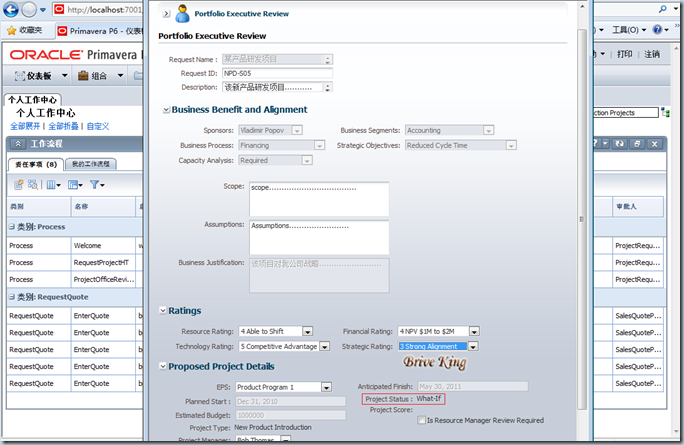684x445 pixels.
Task: Click the browser back button
Action: (13, 9)
